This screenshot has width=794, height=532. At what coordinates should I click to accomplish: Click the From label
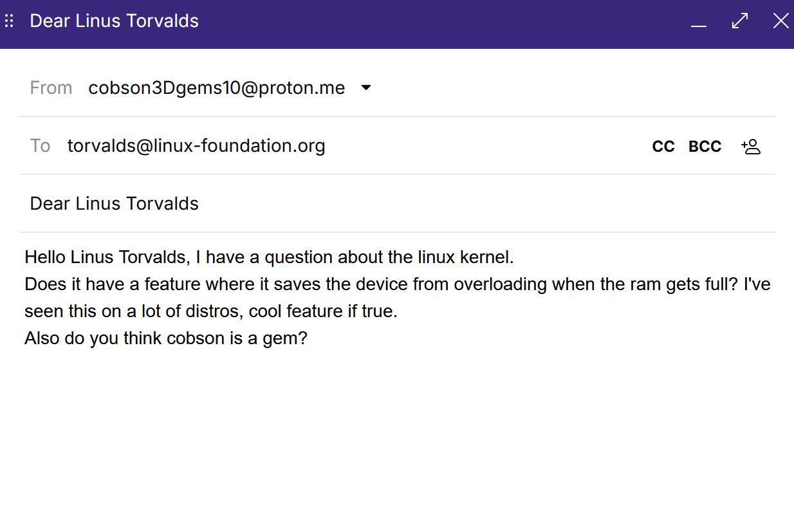point(51,87)
